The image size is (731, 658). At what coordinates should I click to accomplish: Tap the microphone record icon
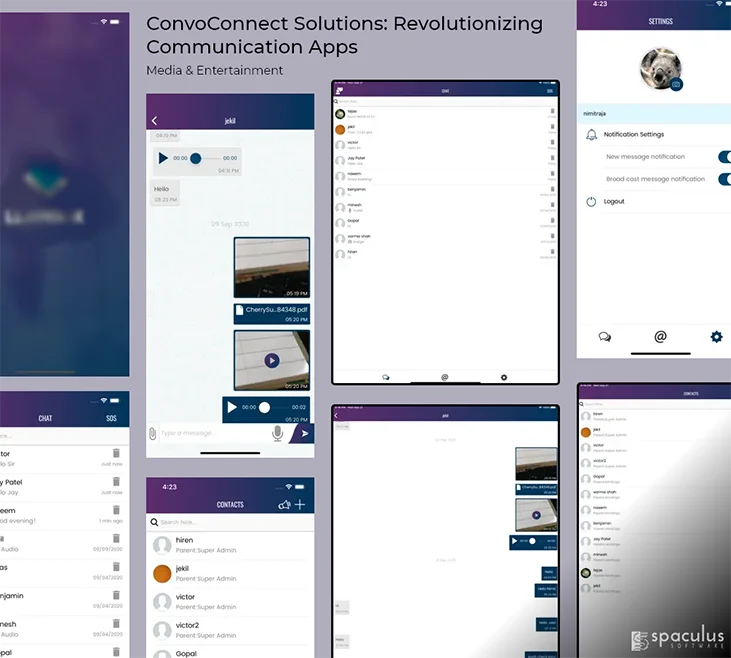pyautogui.click(x=277, y=433)
